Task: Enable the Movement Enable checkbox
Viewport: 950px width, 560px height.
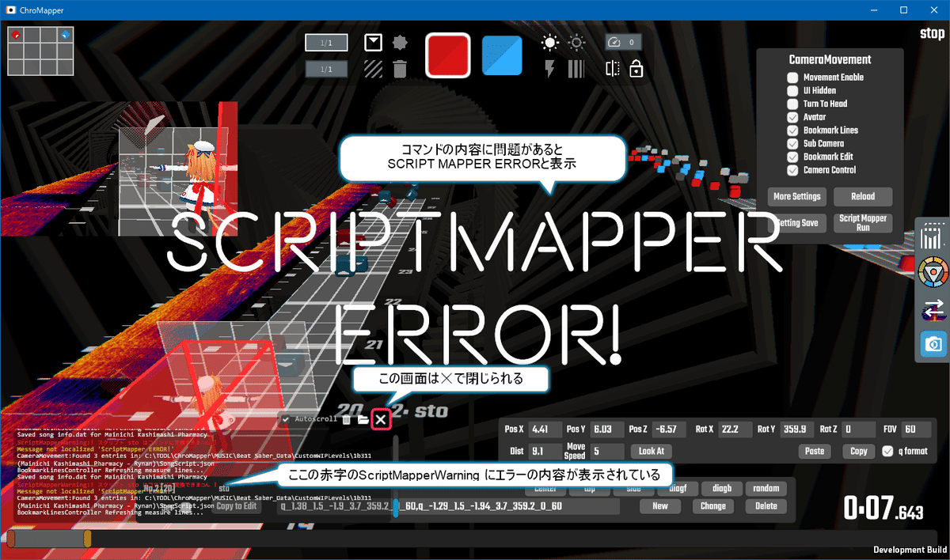Action: pos(792,78)
